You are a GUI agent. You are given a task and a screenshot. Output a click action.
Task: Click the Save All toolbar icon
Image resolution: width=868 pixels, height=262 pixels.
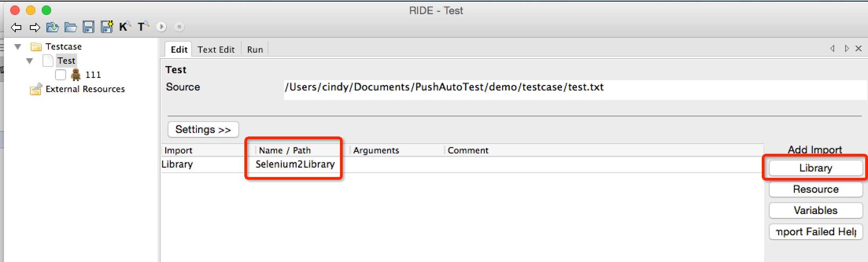(107, 26)
